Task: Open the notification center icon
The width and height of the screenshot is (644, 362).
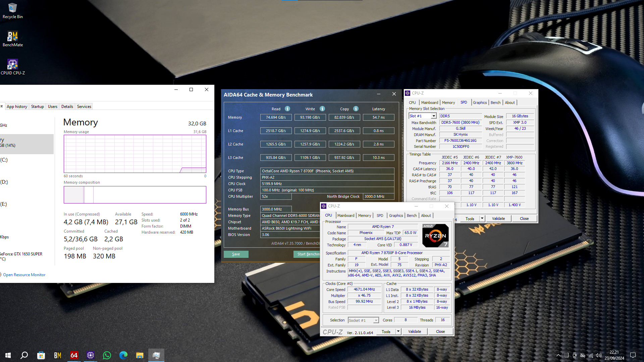Action: tap(633, 355)
